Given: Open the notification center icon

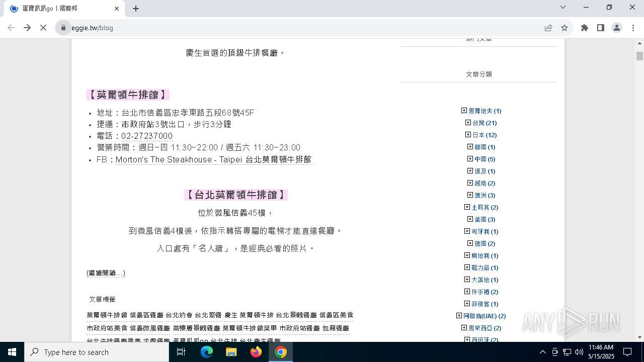Looking at the screenshot, I should tap(627, 352).
